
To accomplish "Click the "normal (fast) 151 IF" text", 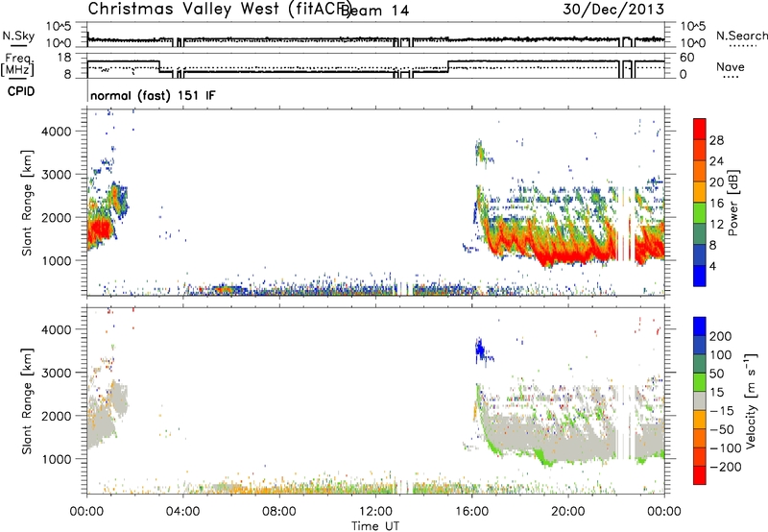I will point(153,95).
